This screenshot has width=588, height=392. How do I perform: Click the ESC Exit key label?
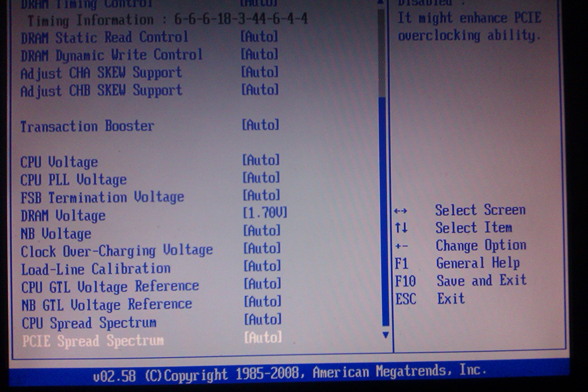406,299
